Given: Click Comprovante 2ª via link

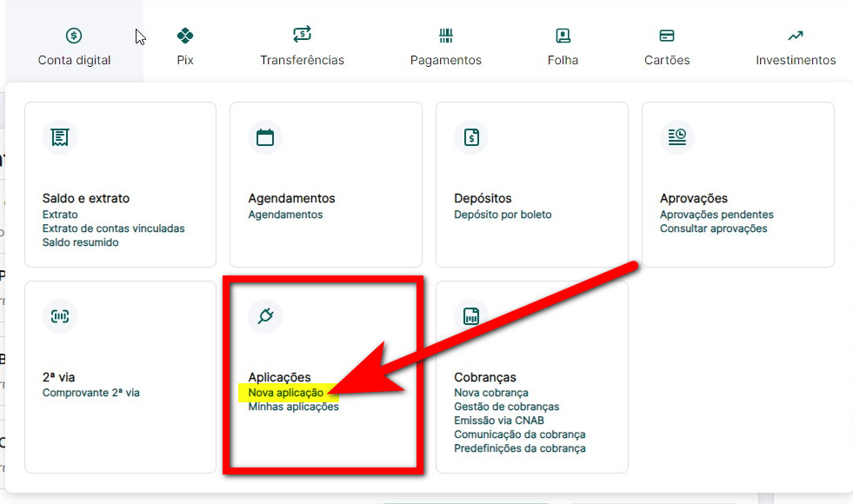Looking at the screenshot, I should point(90,393).
